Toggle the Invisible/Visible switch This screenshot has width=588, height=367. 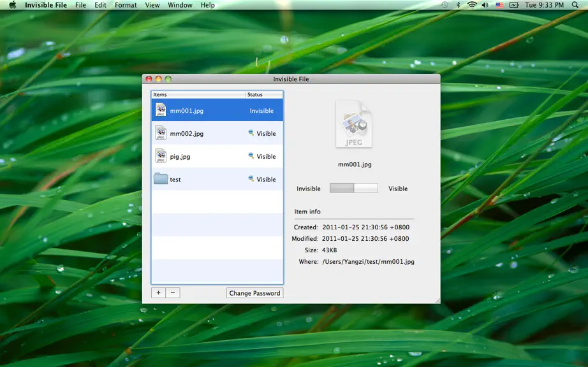(x=353, y=188)
